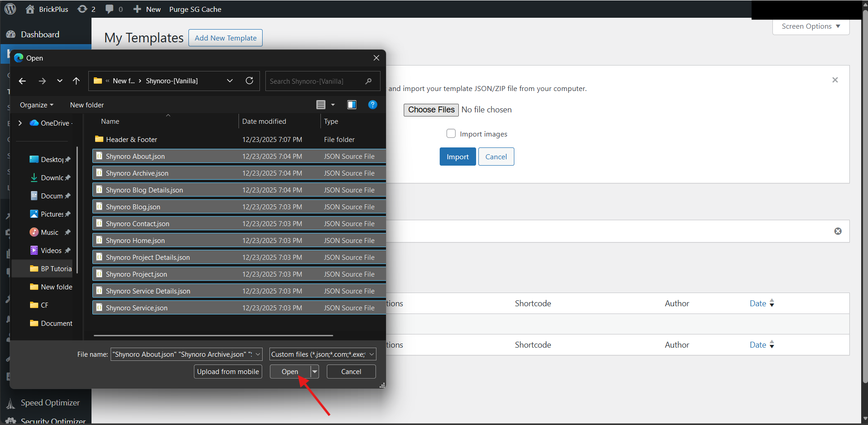The image size is (868, 425).
Task: Open the updates icon showing 2
Action: pos(86,9)
